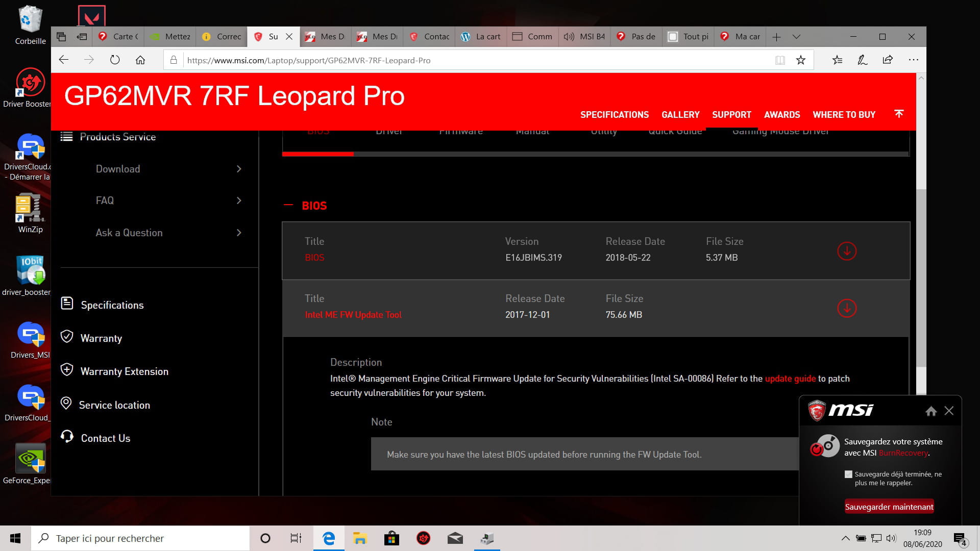This screenshot has height=551, width=980.
Task: Open the favorites hub list
Action: (837, 60)
